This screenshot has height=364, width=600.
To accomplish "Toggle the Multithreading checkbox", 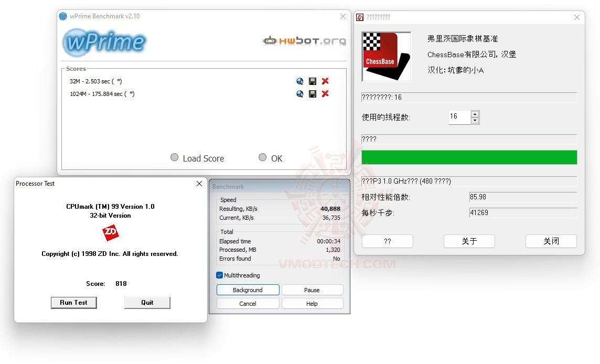I will point(220,275).
